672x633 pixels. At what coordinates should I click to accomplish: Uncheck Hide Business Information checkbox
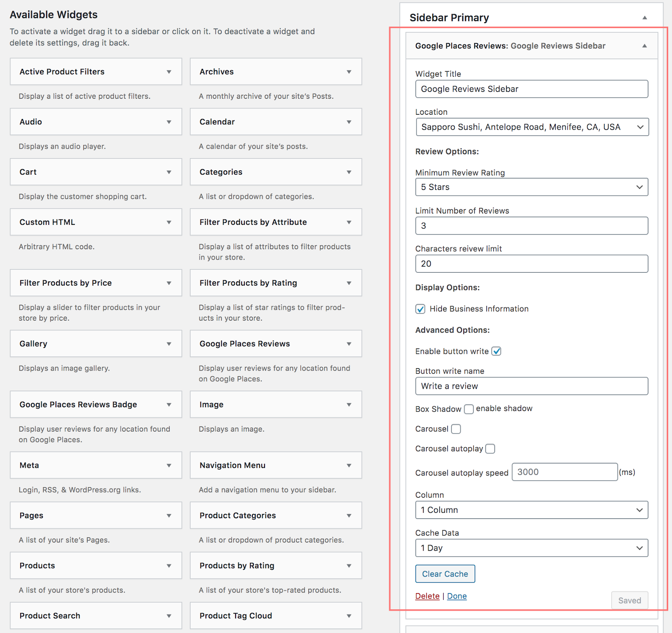[420, 309]
